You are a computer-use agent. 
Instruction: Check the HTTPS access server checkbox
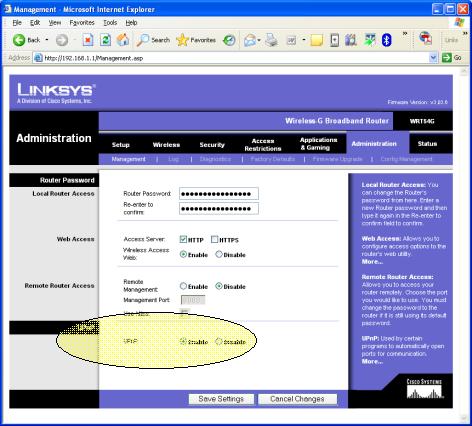[215, 239]
